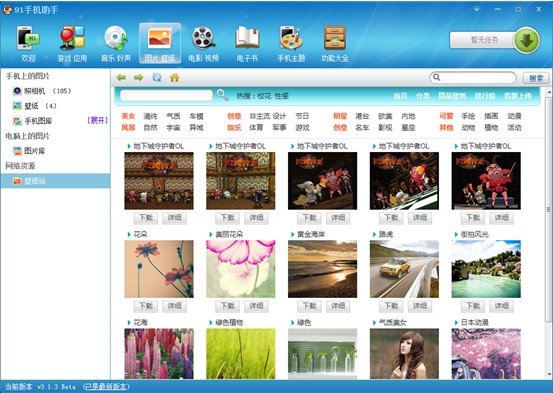Open the 电子书 e-book icon
This screenshot has height=393, width=553.
247,43
